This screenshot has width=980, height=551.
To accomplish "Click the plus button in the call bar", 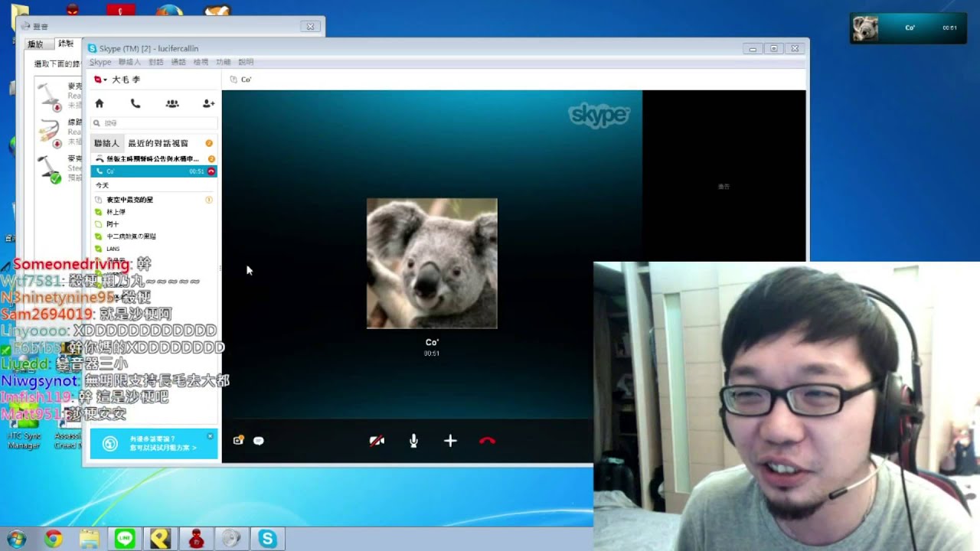I will pyautogui.click(x=450, y=441).
